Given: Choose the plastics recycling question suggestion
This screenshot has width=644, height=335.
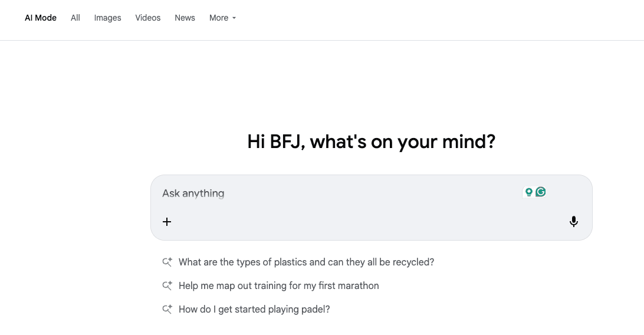Looking at the screenshot, I should click(x=306, y=262).
